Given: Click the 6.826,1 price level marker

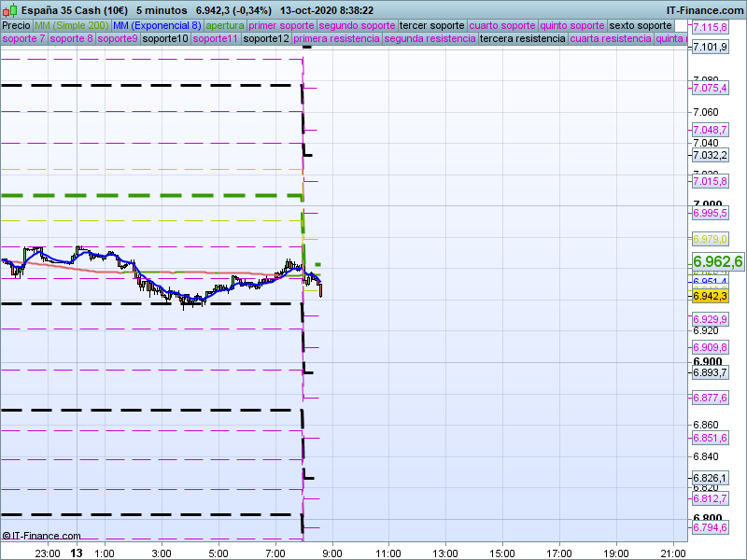Looking at the screenshot, I should tap(710, 478).
